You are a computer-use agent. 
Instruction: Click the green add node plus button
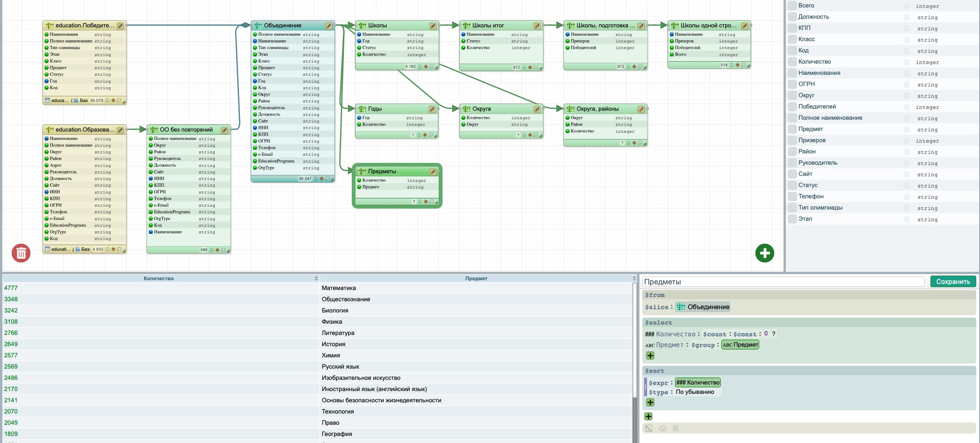pos(764,253)
